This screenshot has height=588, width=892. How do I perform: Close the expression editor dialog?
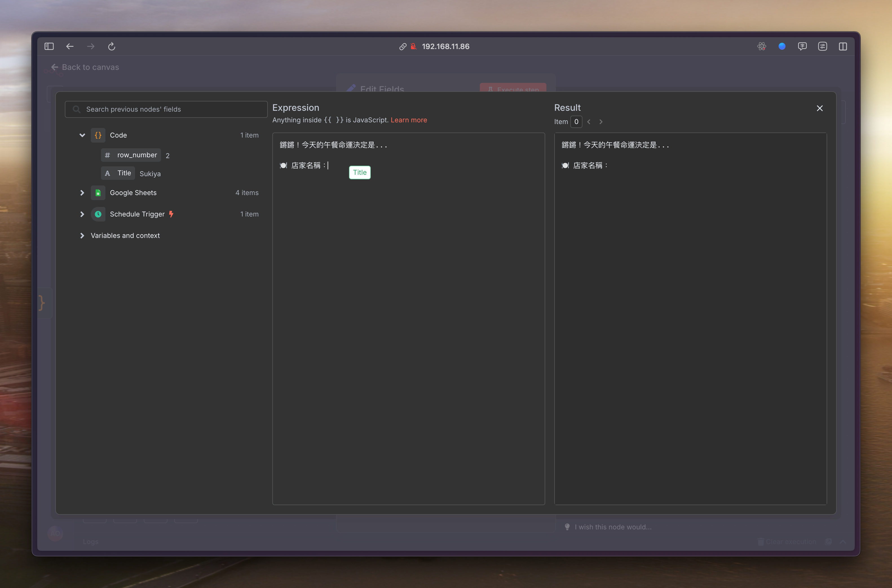click(x=820, y=108)
